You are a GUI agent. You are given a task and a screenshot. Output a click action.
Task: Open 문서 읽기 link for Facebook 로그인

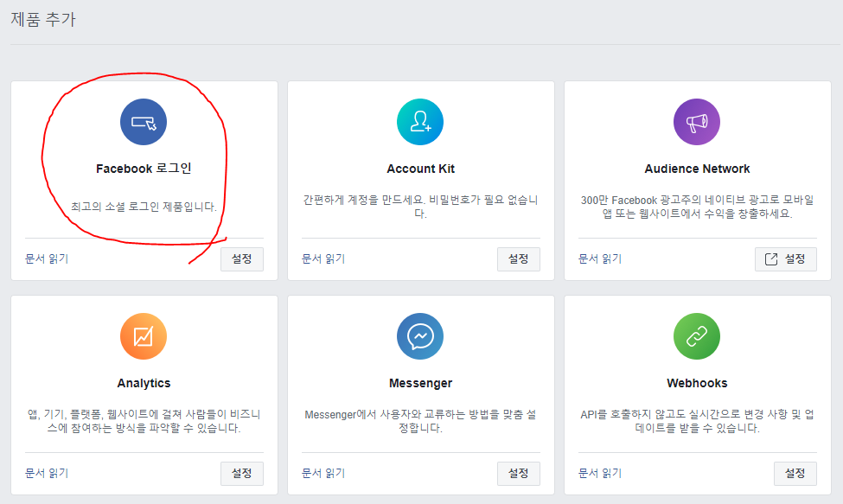point(47,259)
